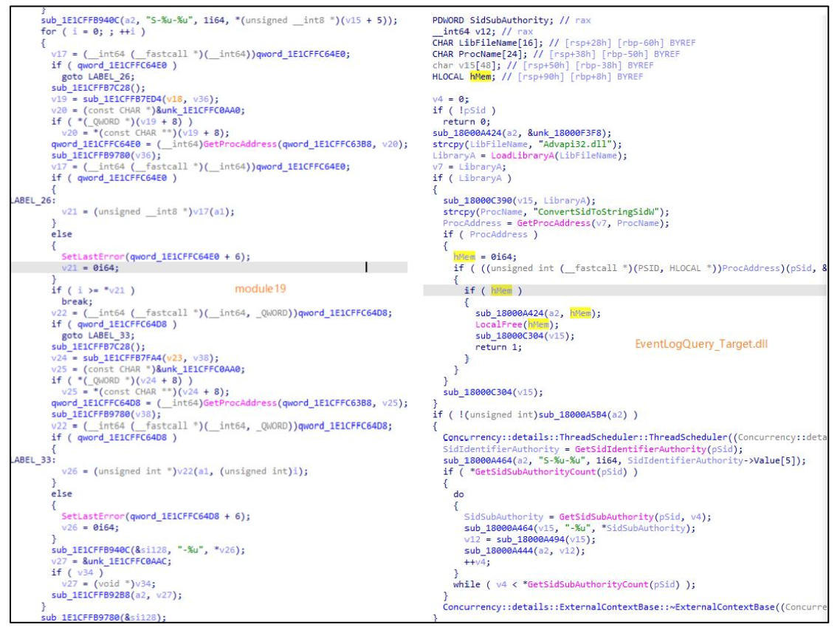Click the sub_1E1CFFB940C "S-%u-%u" call line
Viewport: 840px width, 633px height.
coord(219,21)
